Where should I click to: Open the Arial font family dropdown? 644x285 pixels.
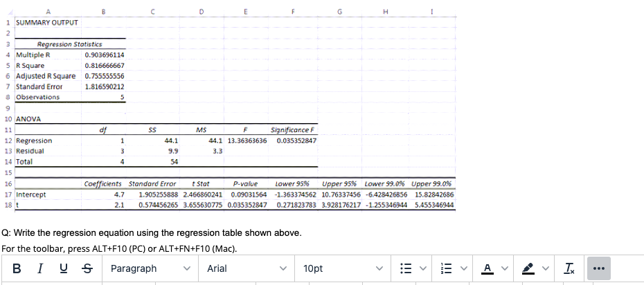(x=247, y=268)
